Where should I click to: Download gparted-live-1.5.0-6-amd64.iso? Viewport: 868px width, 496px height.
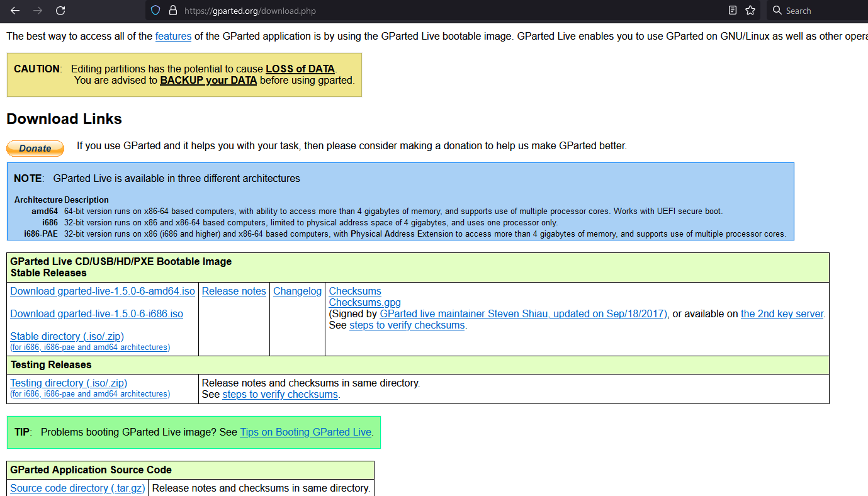tap(103, 291)
